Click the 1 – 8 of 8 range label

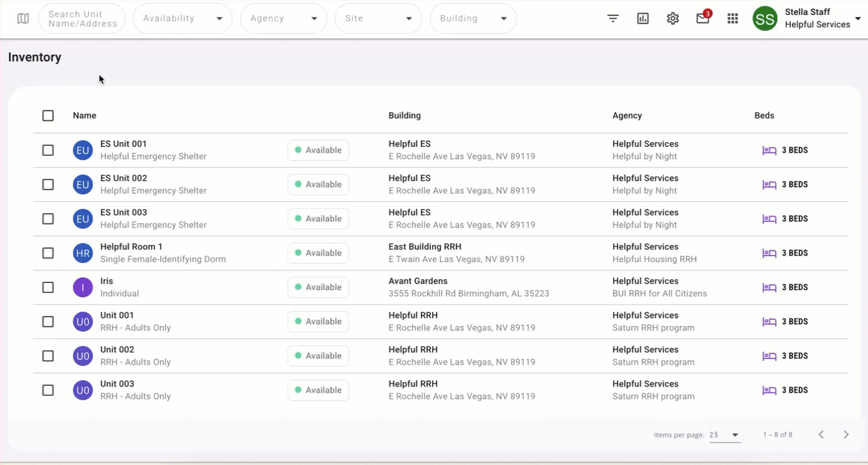tap(778, 434)
